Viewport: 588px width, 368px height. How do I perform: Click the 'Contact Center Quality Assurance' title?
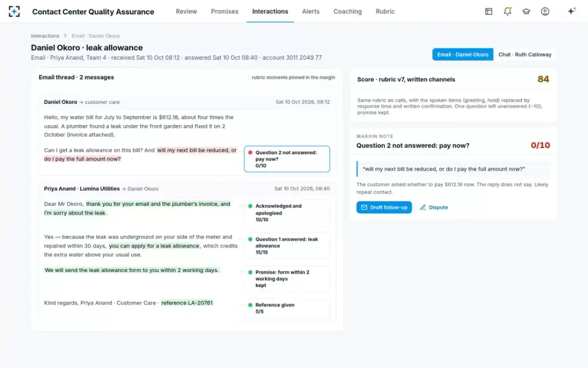click(x=93, y=12)
